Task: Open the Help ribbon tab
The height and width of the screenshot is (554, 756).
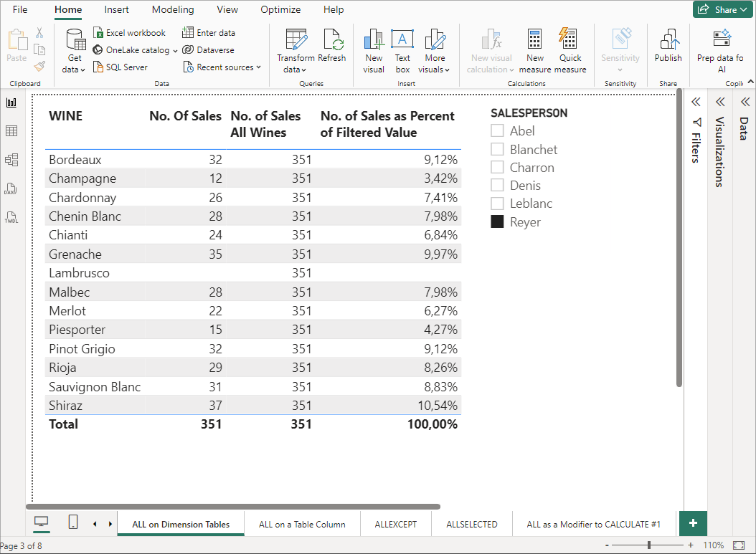Action: click(333, 9)
